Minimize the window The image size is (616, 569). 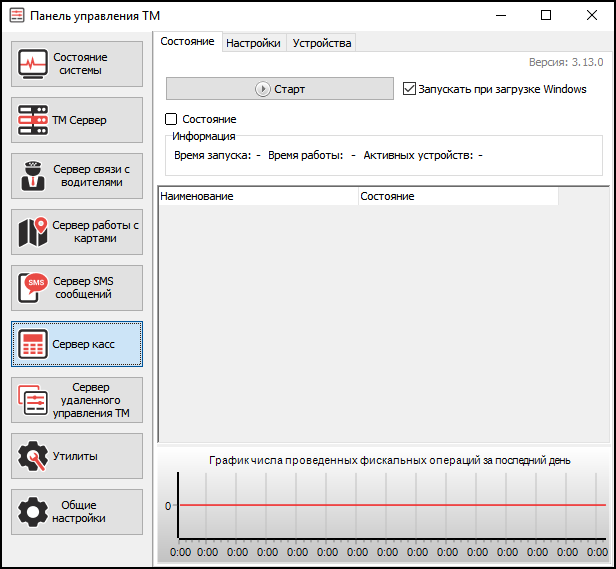[501, 15]
